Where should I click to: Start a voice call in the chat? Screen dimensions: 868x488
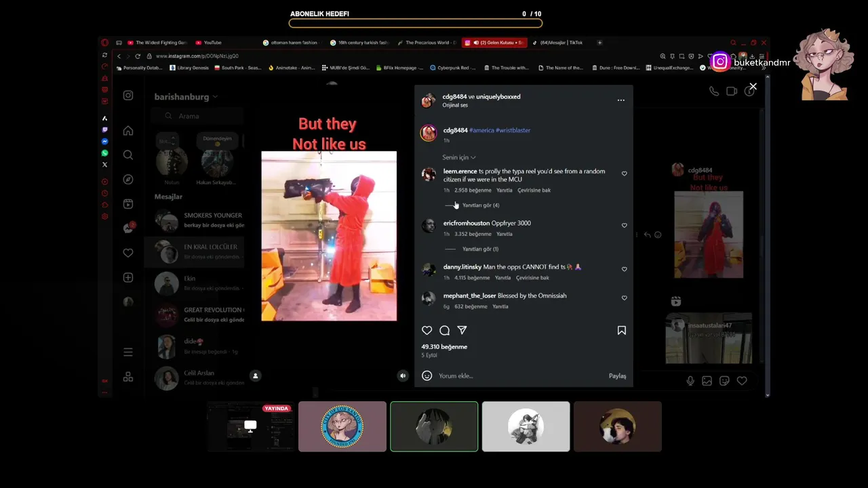(714, 91)
